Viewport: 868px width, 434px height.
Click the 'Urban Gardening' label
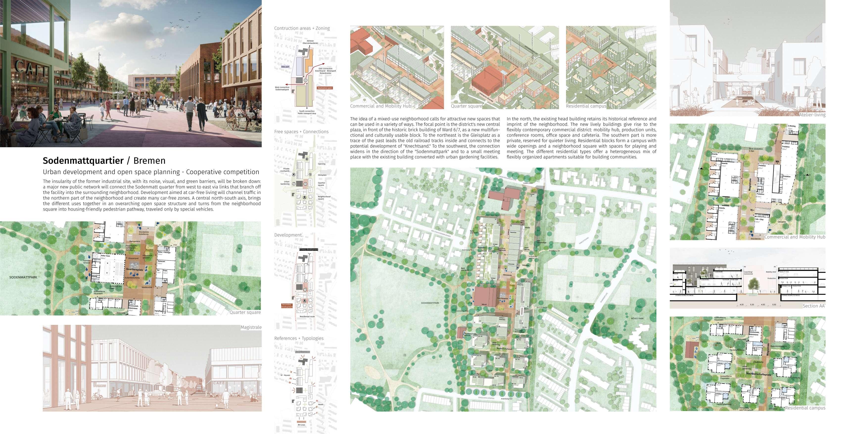click(285, 183)
